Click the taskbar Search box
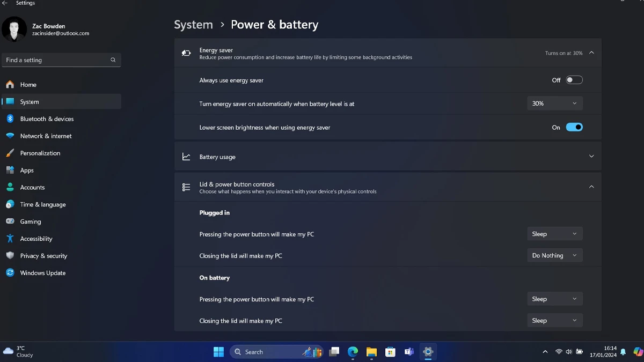This screenshot has height=362, width=644. click(x=277, y=352)
